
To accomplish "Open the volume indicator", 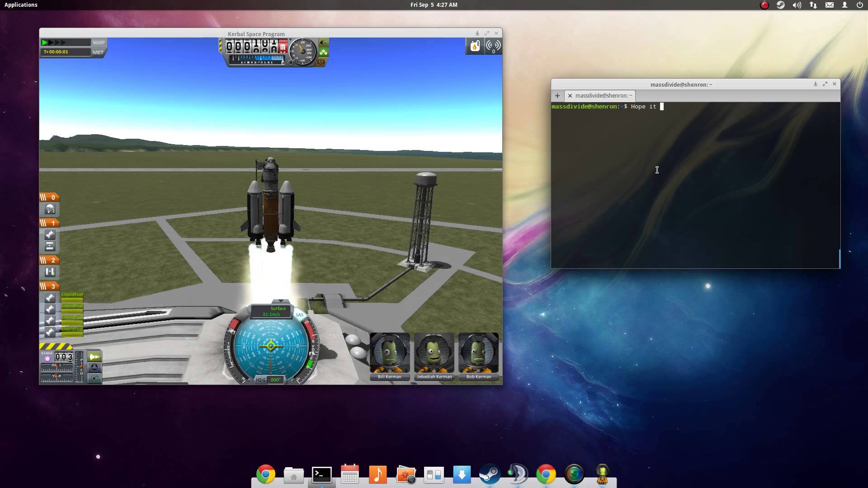I will 797,5.
